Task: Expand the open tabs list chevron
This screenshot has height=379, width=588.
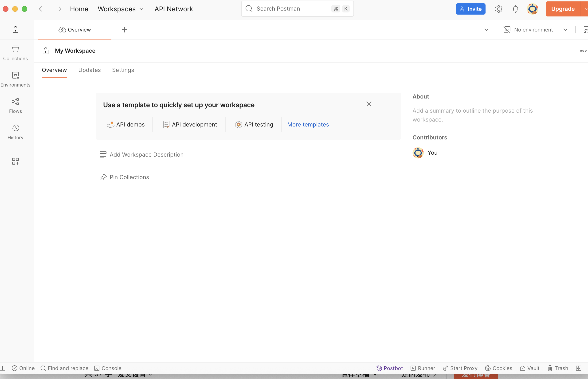Action: pos(486,30)
